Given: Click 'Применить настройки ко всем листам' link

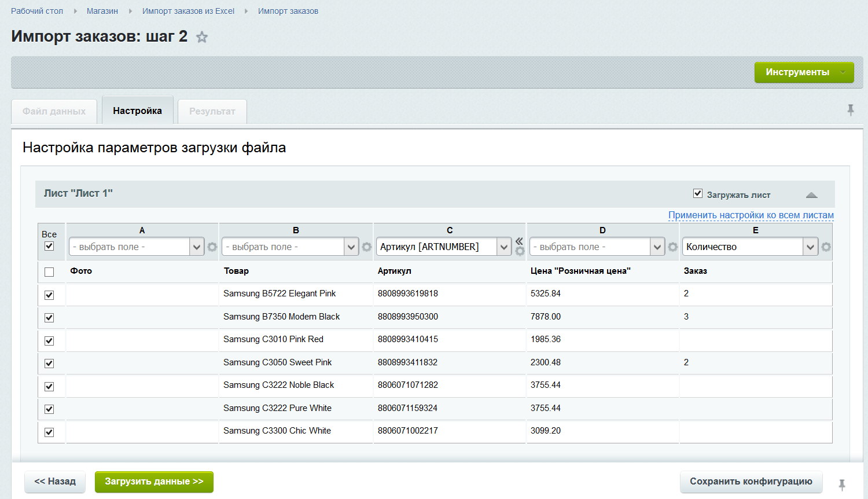Looking at the screenshot, I should click(x=751, y=215).
